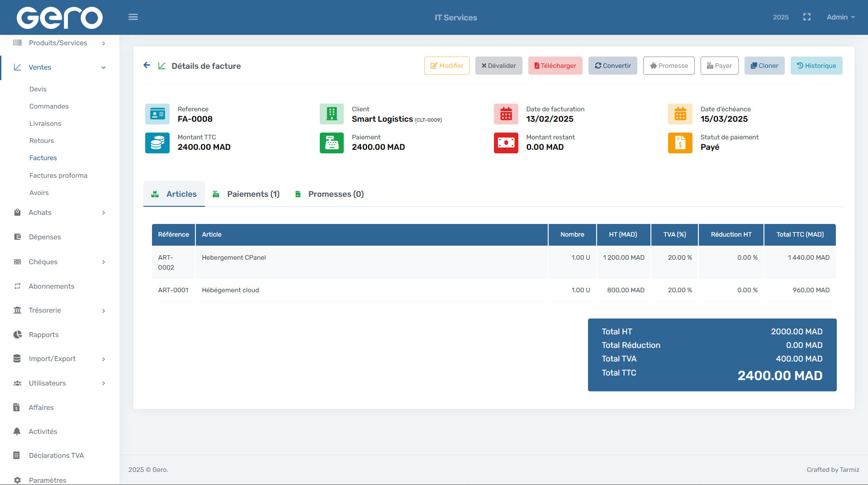
Task: Click the Paramètres gear icon
Action: [x=18, y=480]
